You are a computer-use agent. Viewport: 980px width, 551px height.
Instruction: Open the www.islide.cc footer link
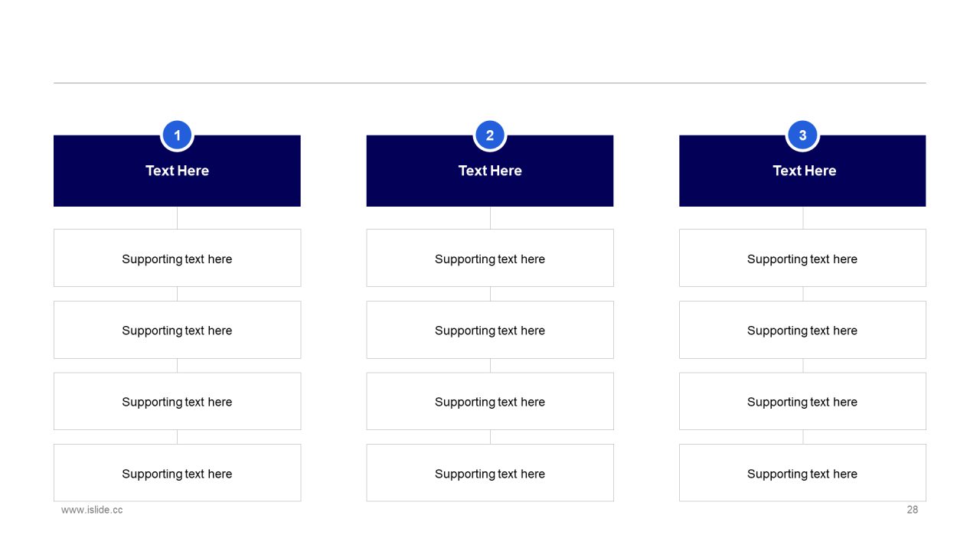point(92,510)
